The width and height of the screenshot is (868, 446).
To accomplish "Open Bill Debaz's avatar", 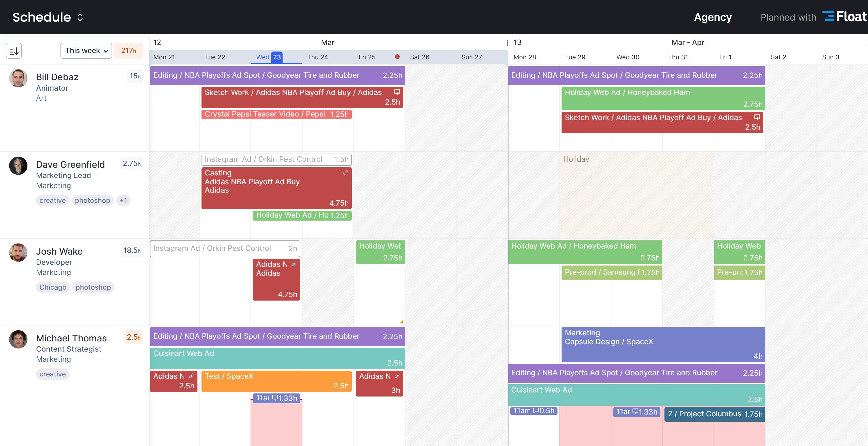I will (18, 78).
